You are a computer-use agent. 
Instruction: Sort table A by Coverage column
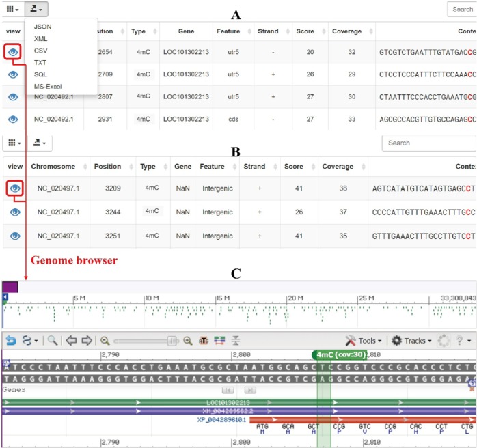352,31
